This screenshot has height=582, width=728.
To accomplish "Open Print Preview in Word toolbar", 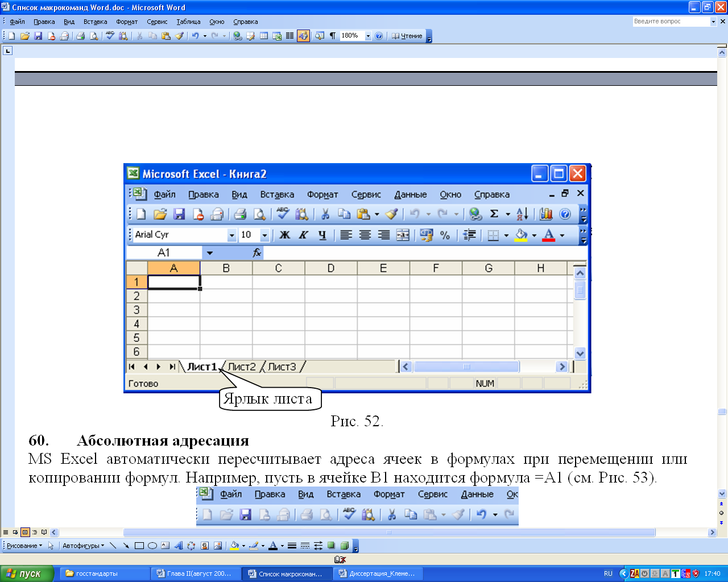I will tap(94, 36).
